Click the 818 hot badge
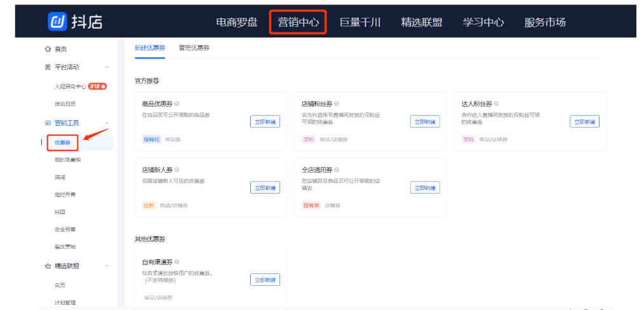The height and width of the screenshot is (310, 644). 97,86
